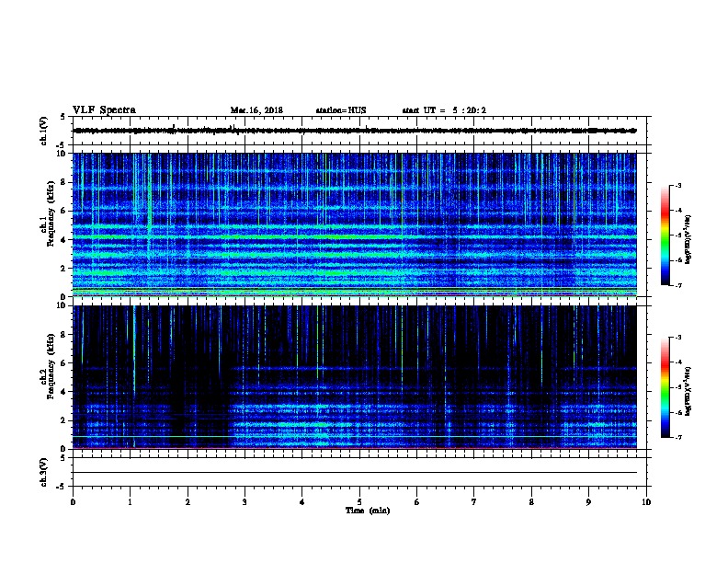Image resolution: width=728 pixels, height=563 pixels.
Task: Click the ch.3 flat voltage trace panel
Action: (x=359, y=472)
